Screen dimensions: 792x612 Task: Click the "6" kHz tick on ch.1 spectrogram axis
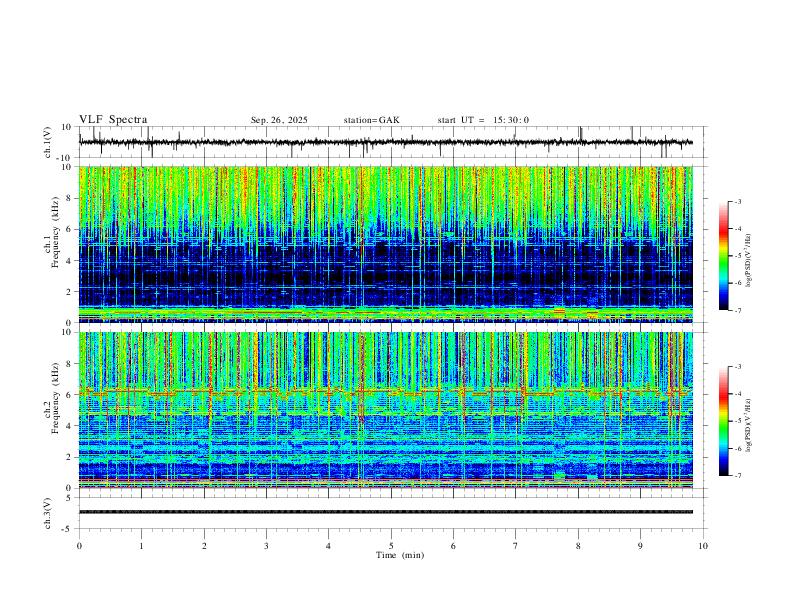70,230
